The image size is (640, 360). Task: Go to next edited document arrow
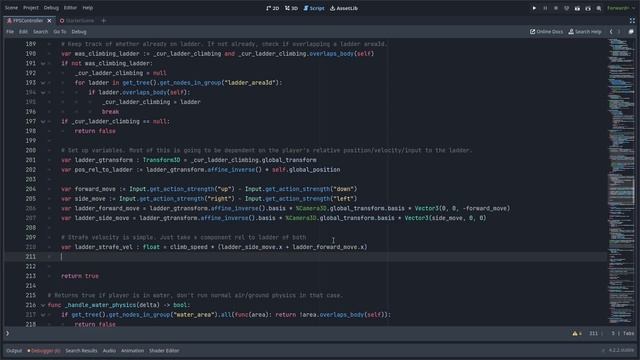click(x=619, y=31)
